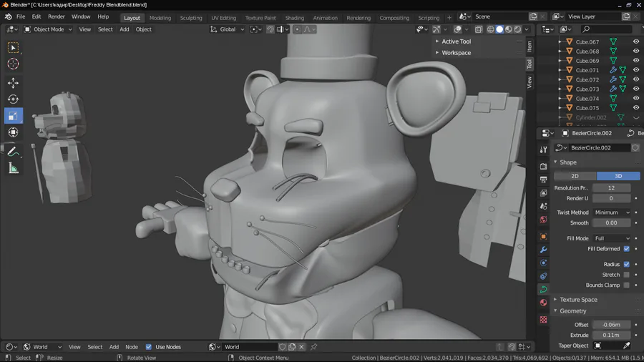Click the Extrude value field
The width and height of the screenshot is (644, 362).
[611, 335]
